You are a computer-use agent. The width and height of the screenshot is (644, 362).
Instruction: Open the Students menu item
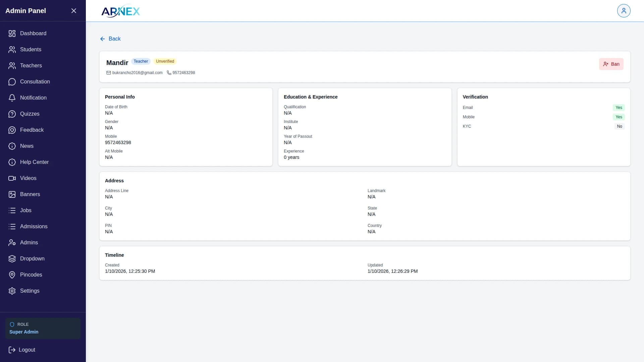pyautogui.click(x=31, y=50)
